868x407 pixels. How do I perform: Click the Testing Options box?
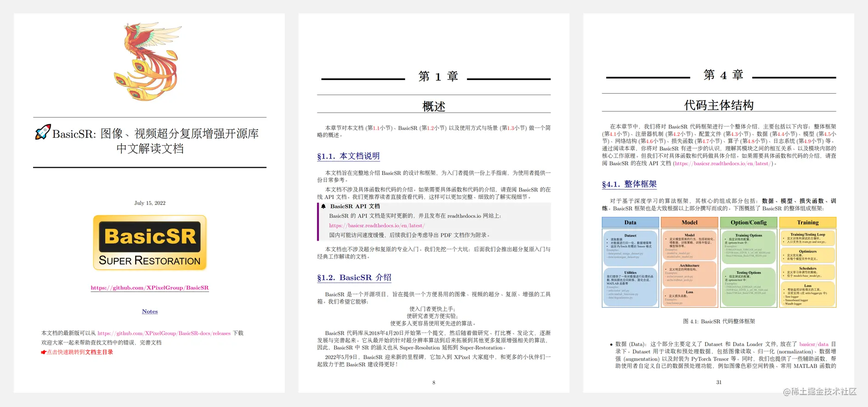(x=749, y=286)
